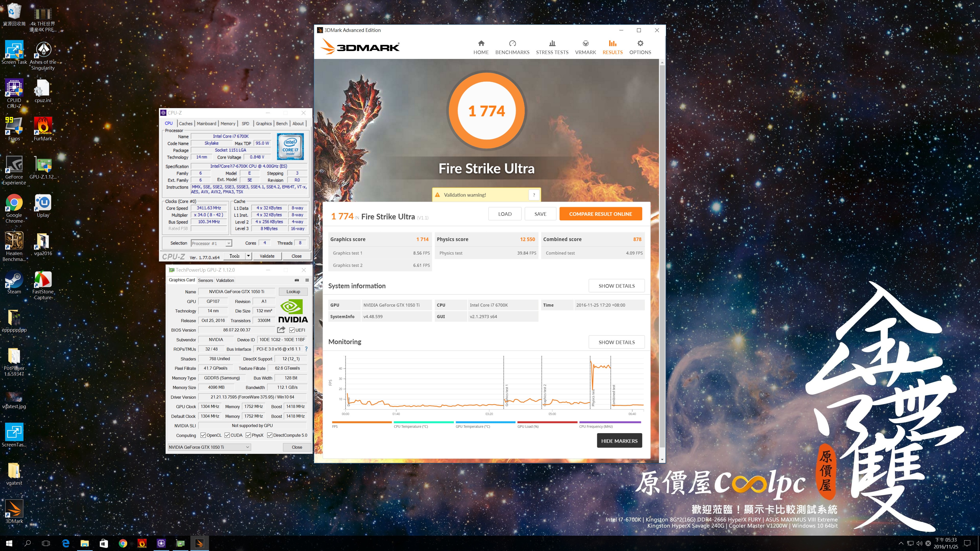Click the bus interface question mark

[306, 349]
